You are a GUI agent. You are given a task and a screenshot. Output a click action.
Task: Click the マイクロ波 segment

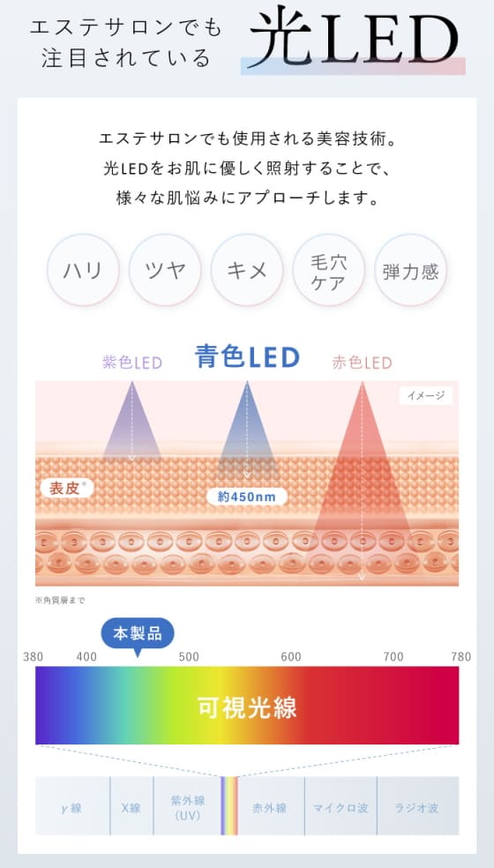coord(341,806)
